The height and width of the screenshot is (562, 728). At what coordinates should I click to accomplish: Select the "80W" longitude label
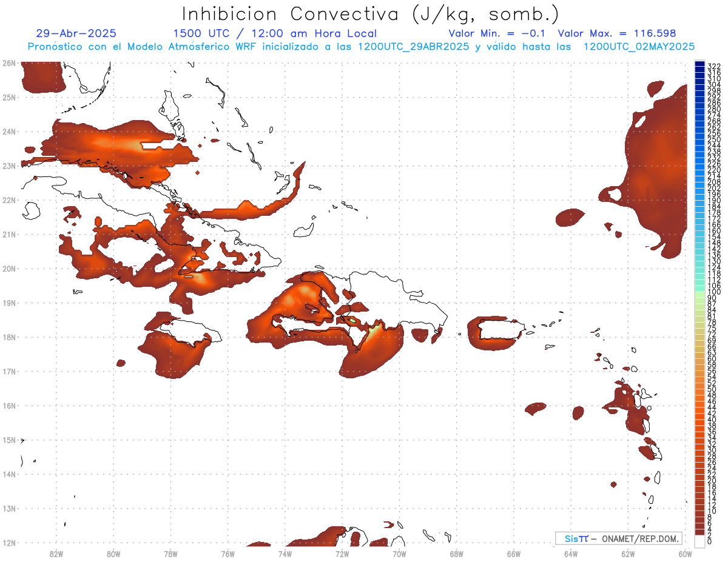coord(113,554)
